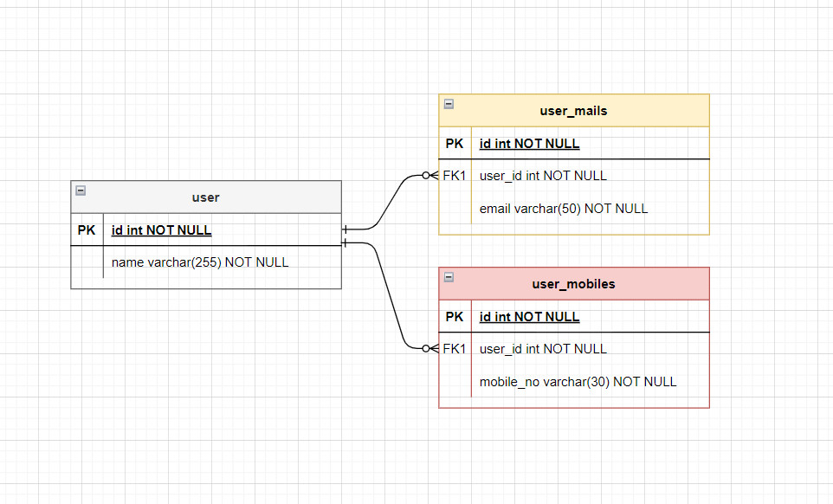Collapse the user_mobiles table

pyautogui.click(x=449, y=277)
